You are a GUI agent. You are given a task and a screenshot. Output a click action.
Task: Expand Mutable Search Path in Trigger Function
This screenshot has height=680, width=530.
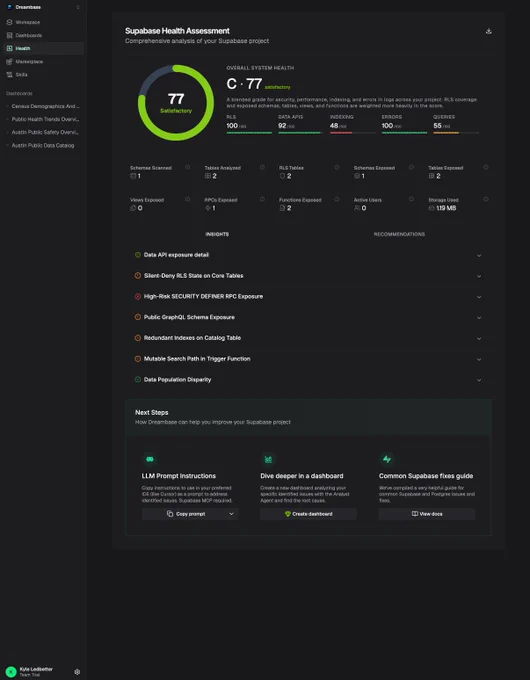pos(308,359)
